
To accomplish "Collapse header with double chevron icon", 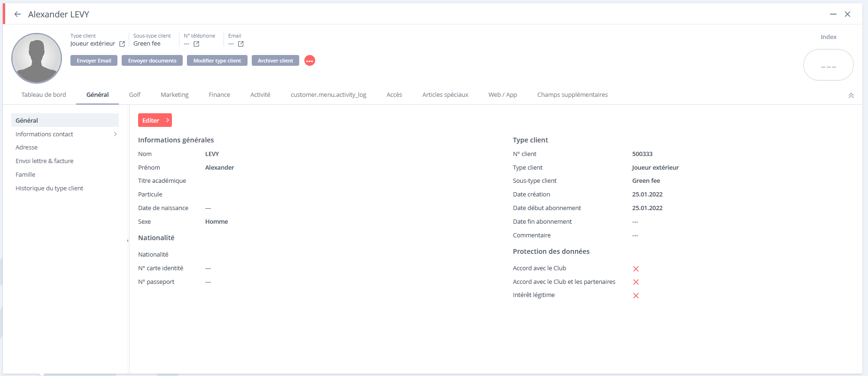I will coord(851,95).
